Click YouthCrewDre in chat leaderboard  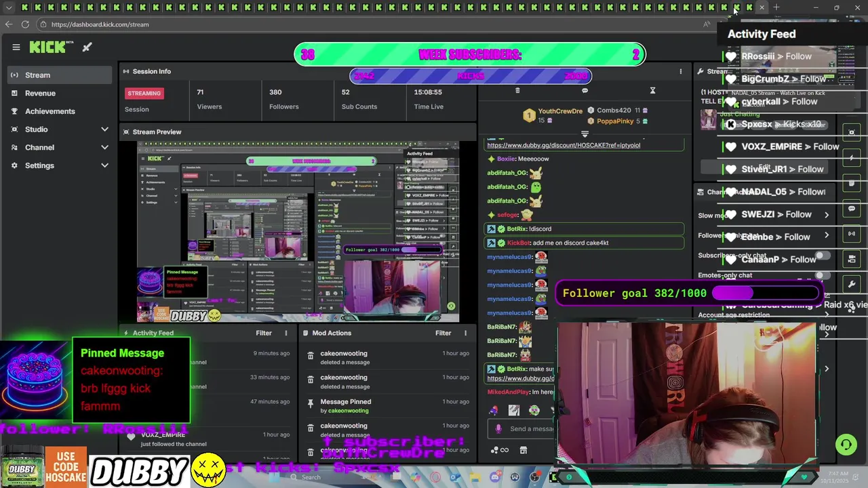[560, 110]
